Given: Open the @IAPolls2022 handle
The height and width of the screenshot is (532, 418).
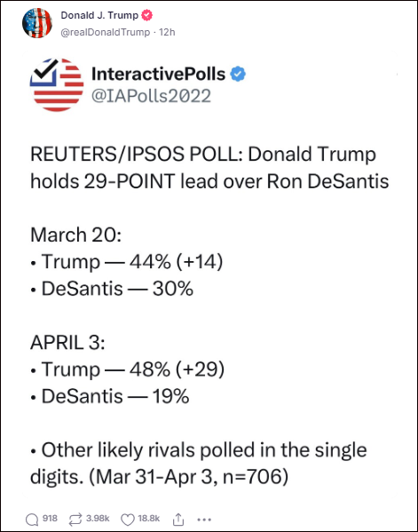Looking at the screenshot, I should [151, 96].
